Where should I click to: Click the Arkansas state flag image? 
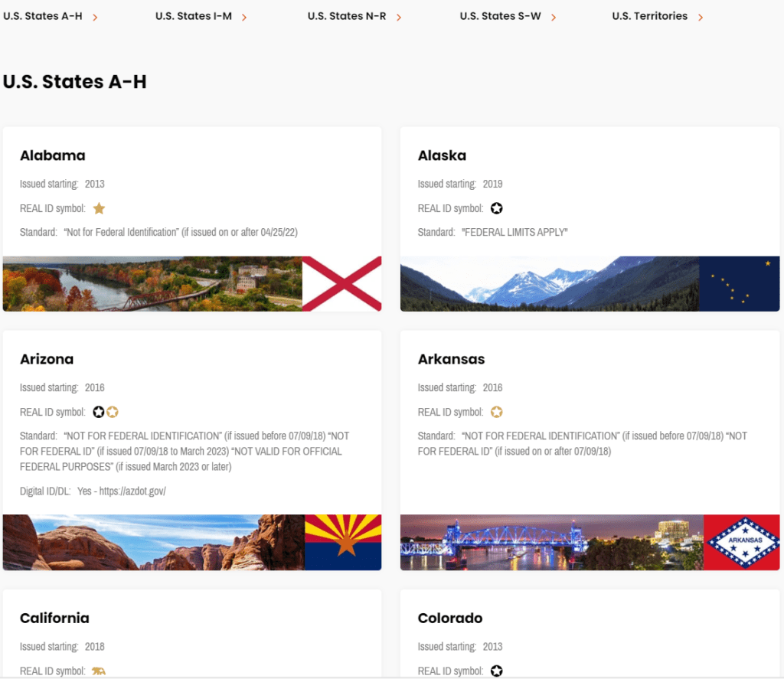(x=741, y=542)
